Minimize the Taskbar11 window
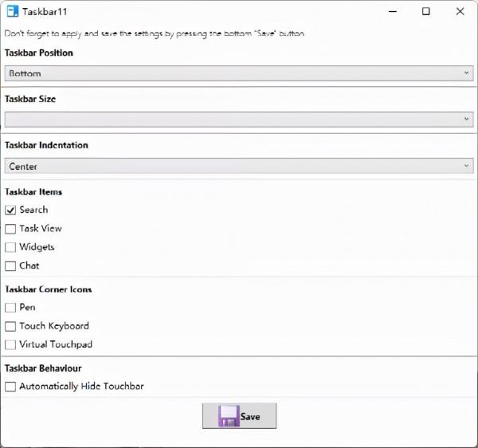 click(391, 12)
